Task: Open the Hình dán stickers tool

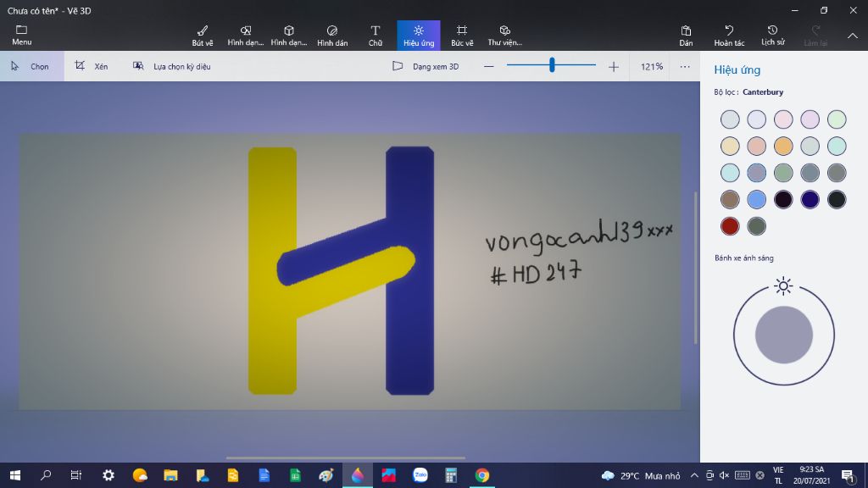Action: click(332, 36)
